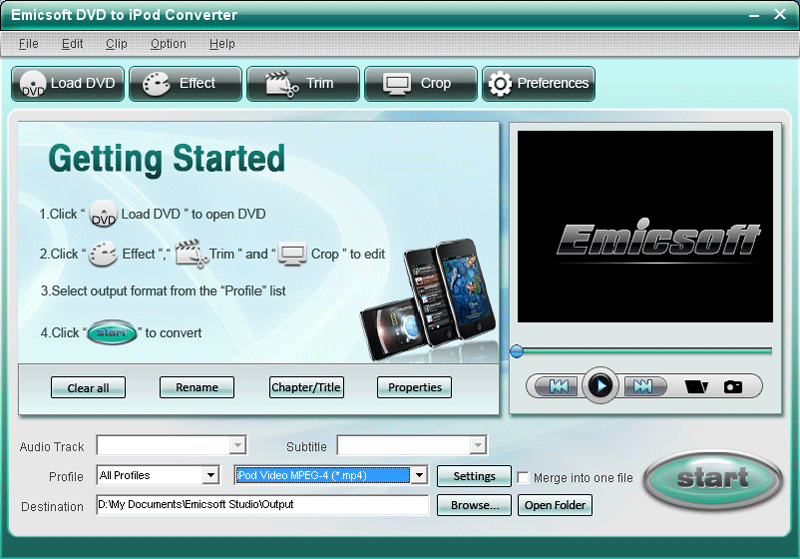Click Browse... to choose destination
This screenshot has height=559, width=800.
[x=474, y=505]
